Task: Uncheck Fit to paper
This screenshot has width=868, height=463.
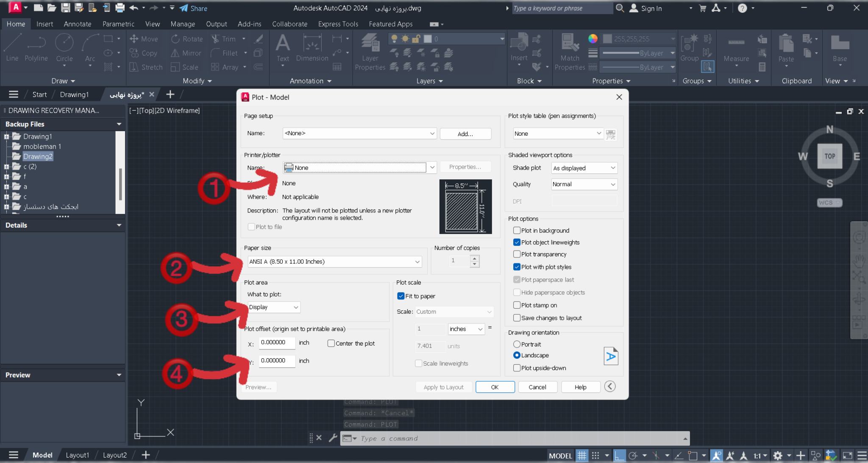Action: click(x=401, y=296)
